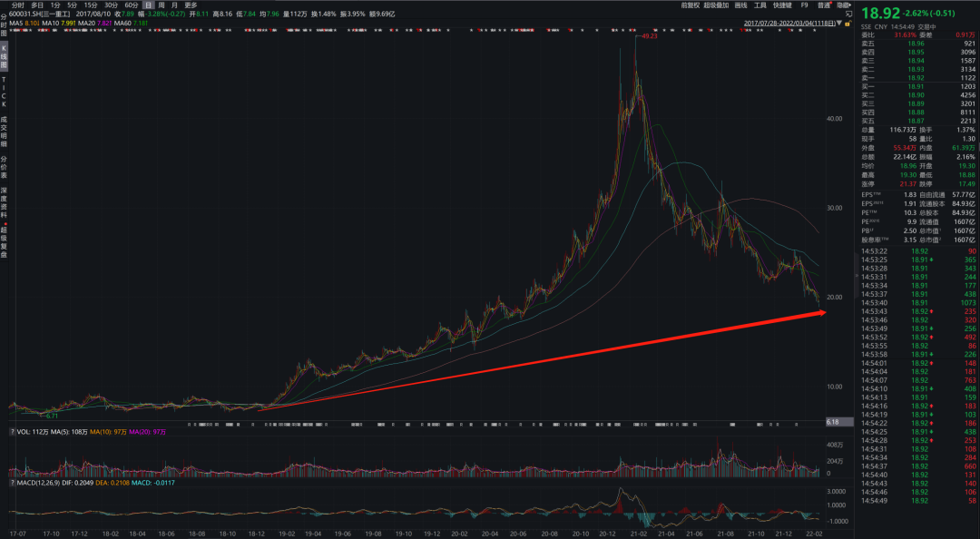This screenshot has width=980, height=539.
Task: Toggle 隐藏 to hide the side panel
Action: (x=844, y=5)
